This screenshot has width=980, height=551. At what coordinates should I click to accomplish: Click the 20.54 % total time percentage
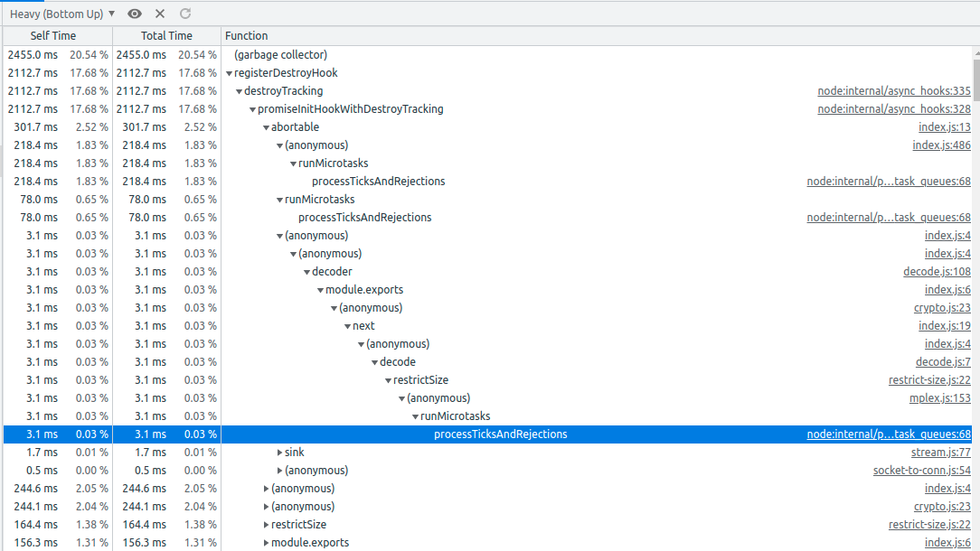click(197, 55)
